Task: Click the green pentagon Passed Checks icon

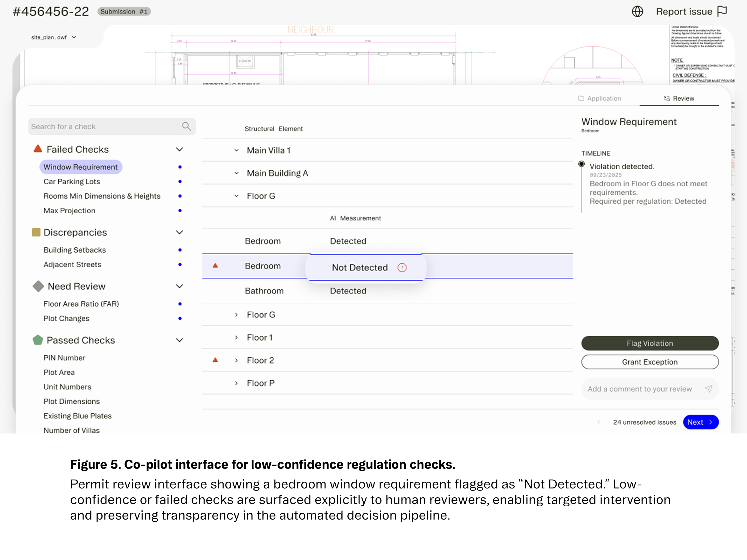Action: tap(38, 340)
